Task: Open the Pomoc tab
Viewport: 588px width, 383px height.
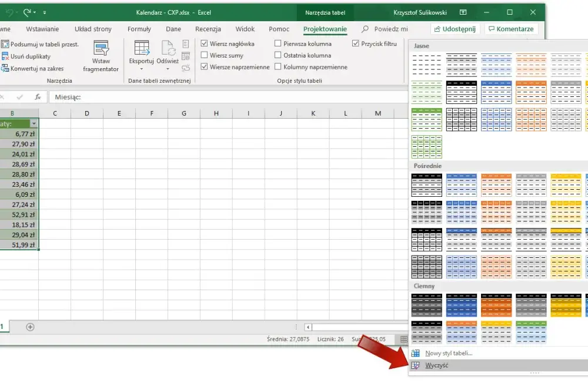Action: (x=279, y=29)
